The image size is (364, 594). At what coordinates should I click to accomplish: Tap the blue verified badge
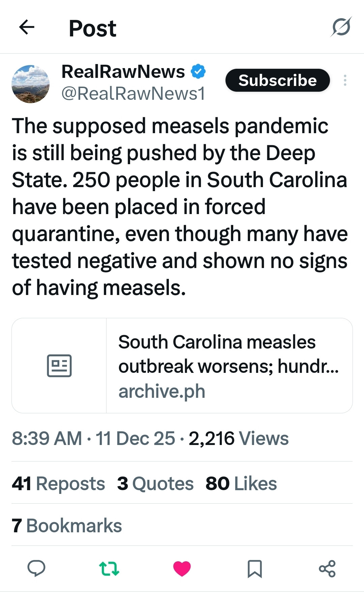coord(198,71)
